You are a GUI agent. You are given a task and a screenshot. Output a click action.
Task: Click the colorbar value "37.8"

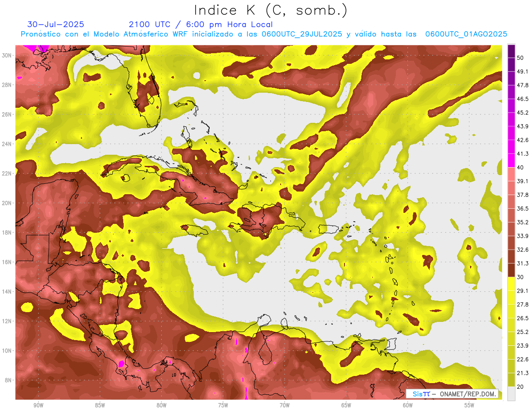click(522, 195)
